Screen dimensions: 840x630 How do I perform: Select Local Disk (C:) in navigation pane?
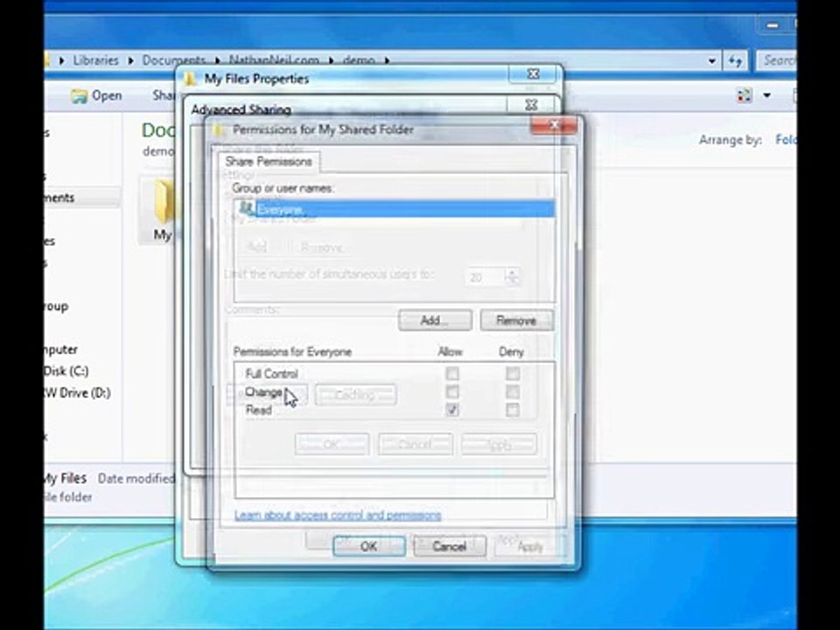tap(66, 371)
